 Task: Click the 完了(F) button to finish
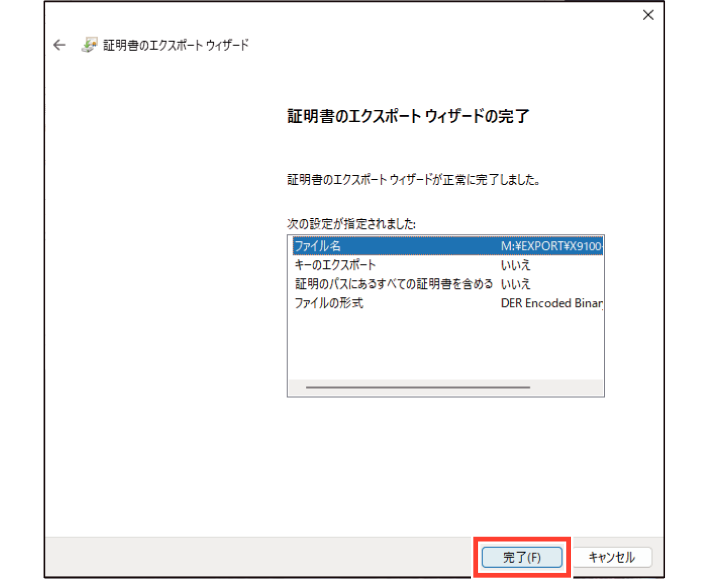click(522, 557)
